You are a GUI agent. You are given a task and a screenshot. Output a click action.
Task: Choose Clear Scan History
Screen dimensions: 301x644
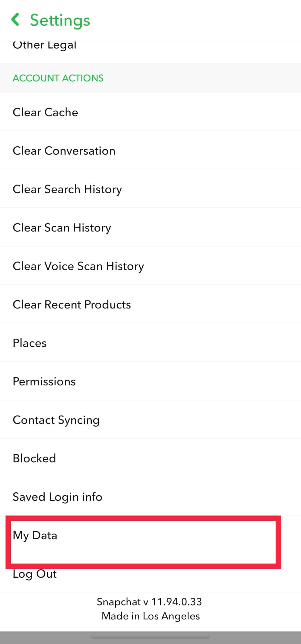coord(62,228)
